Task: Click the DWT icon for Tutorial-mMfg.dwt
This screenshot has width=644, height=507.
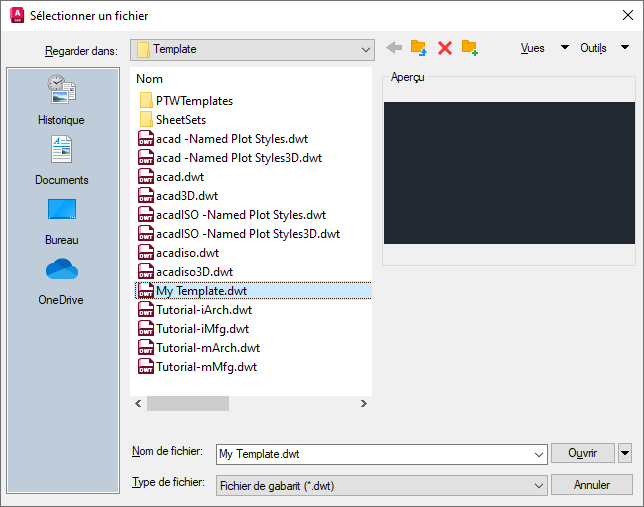Action: pos(146,366)
